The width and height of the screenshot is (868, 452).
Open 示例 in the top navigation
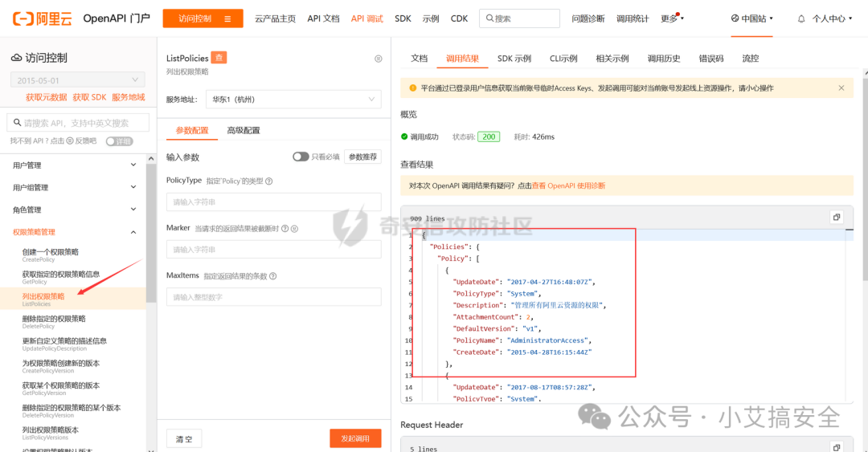pos(431,18)
